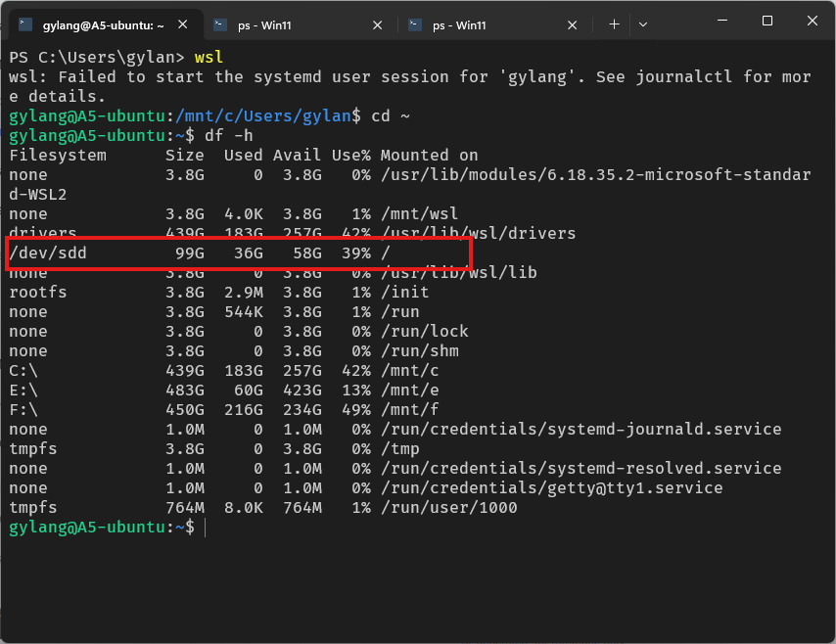Click the '/mnt/e' mount path
Image resolution: width=836 pixels, height=644 pixels.
[x=410, y=391]
